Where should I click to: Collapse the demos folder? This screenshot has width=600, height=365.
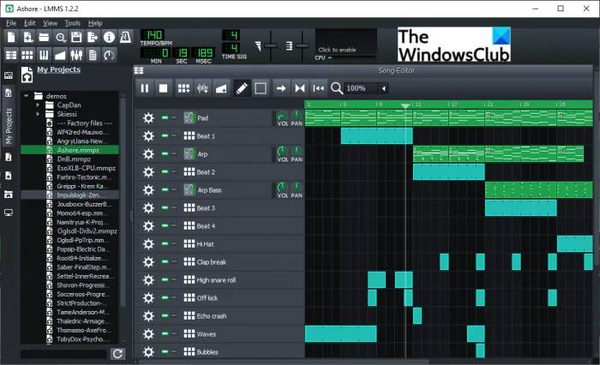tap(26, 96)
